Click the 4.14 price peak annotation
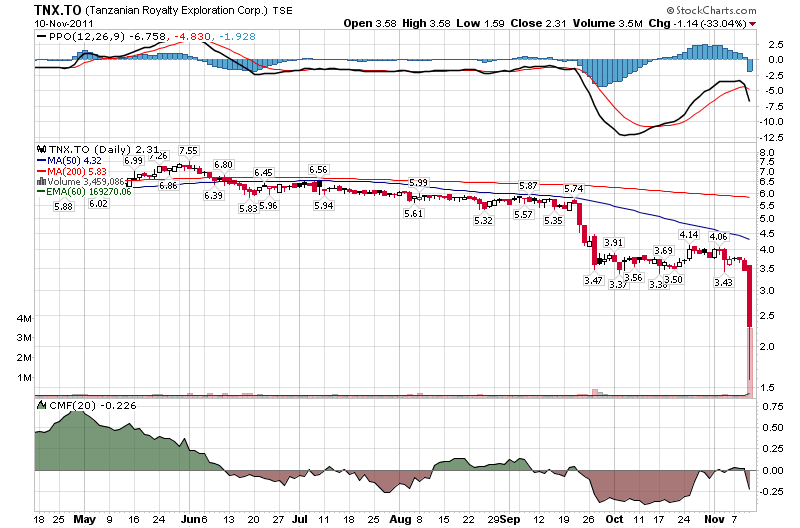The height and width of the screenshot is (528, 800). pos(689,234)
